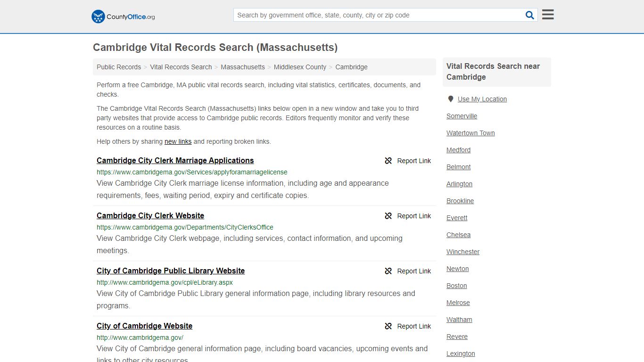Click the http://www.cambridgema.gov/ URL
This screenshot has height=362, width=644.
[140, 337]
